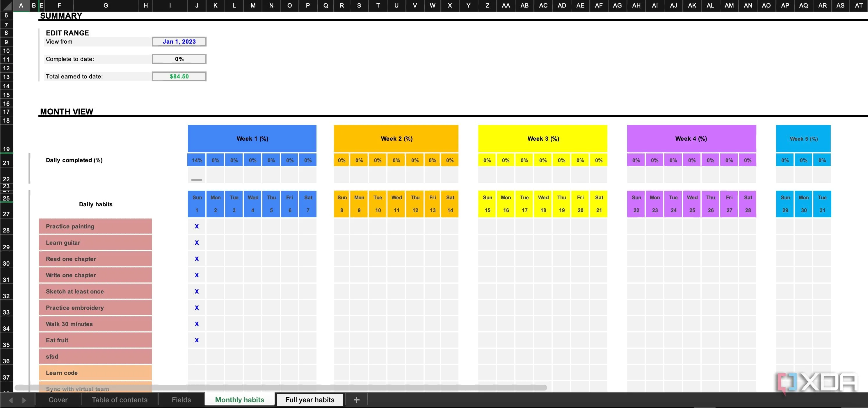This screenshot has height=408, width=868.
Task: Toggle Walk 30 minutes X on Sunday 1
Action: click(197, 324)
